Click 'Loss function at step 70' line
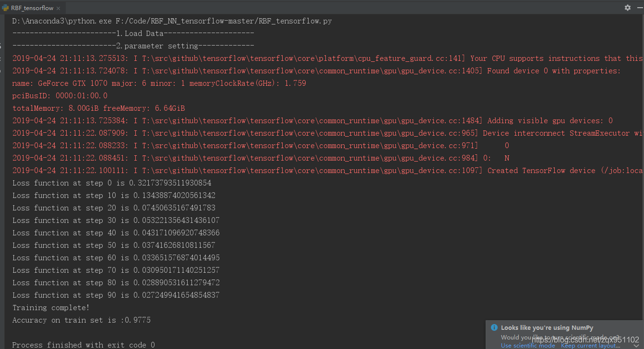 coord(116,270)
